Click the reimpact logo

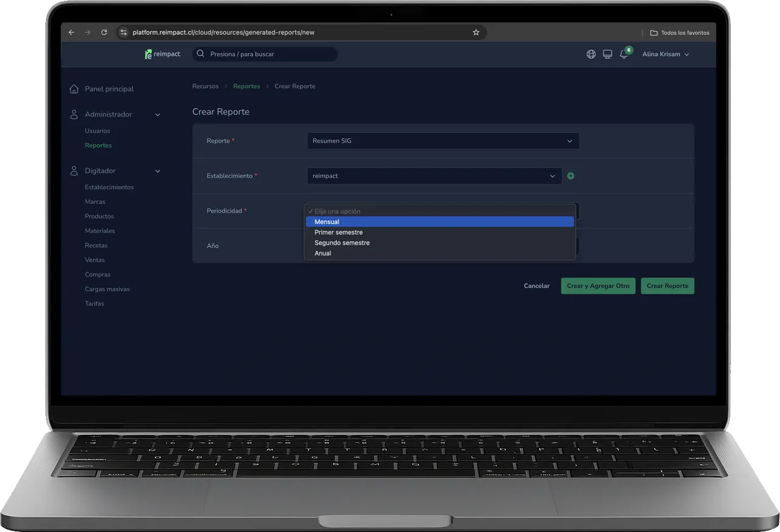162,54
